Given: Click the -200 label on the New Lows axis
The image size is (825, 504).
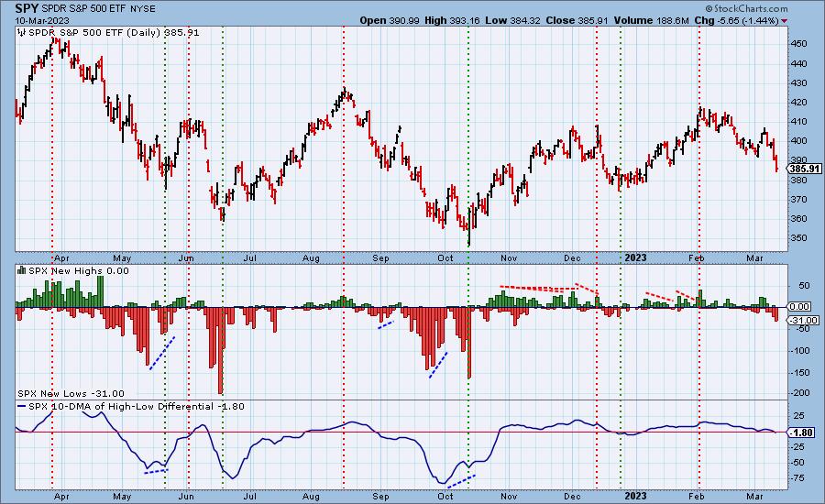Looking at the screenshot, I should coord(800,393).
